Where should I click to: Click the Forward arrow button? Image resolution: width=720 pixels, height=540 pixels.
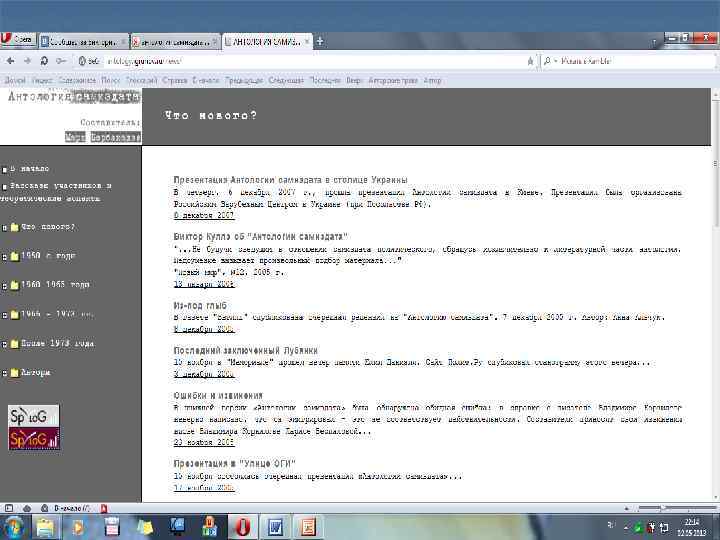(27, 61)
